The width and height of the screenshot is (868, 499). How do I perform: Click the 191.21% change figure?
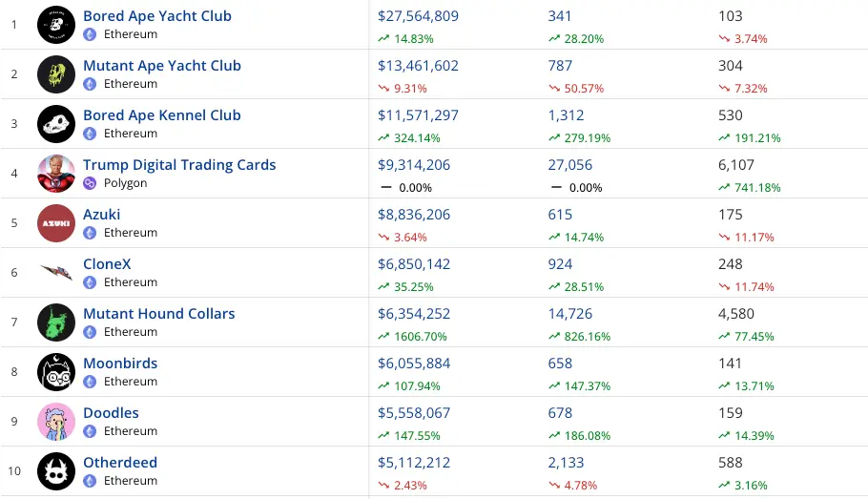[x=758, y=138]
